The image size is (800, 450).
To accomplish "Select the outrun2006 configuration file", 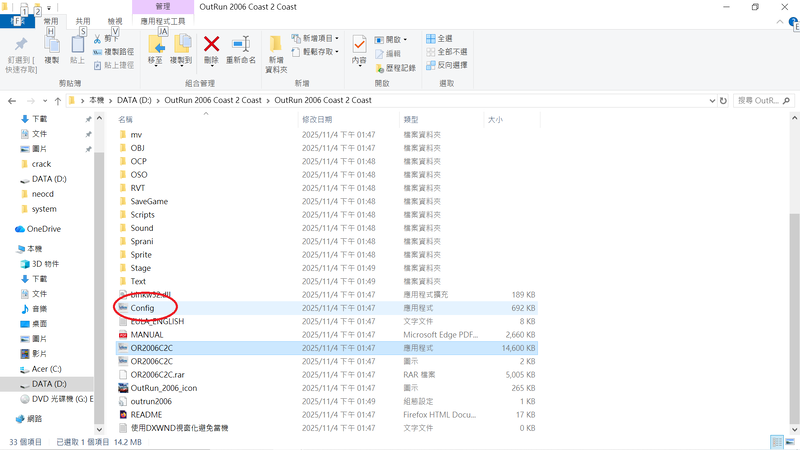I will tap(327, 402).
